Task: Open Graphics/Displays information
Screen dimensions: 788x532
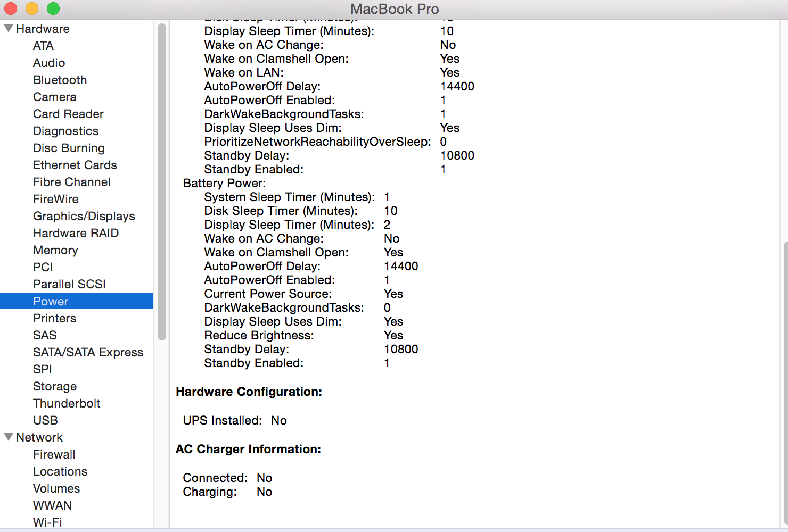Action: coord(84,216)
